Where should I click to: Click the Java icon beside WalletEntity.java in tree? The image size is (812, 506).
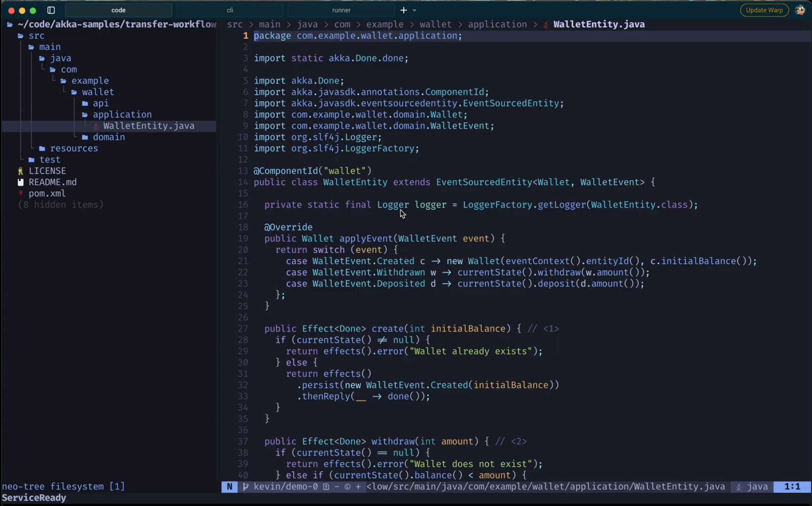point(96,126)
